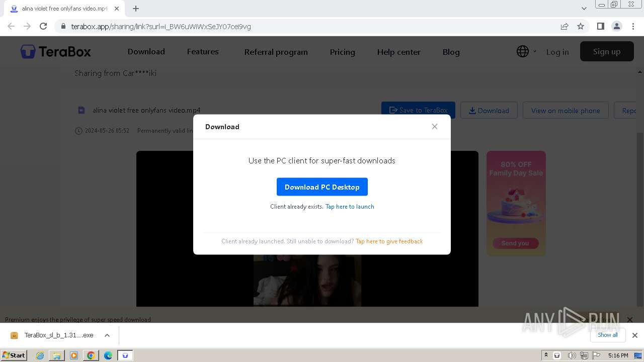The image size is (644, 362).
Task: Click the mp4 file type icon
Action: tap(82, 110)
